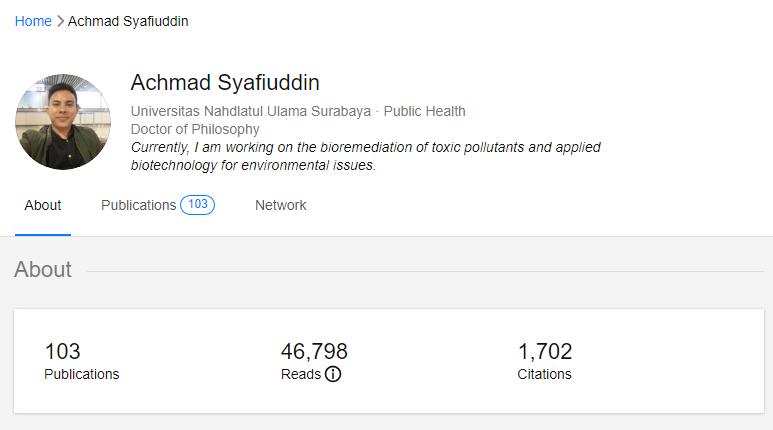Open Universitas Nahdlatul Ulama Surabaya affiliation
The width and height of the screenshot is (773, 430).
[251, 111]
